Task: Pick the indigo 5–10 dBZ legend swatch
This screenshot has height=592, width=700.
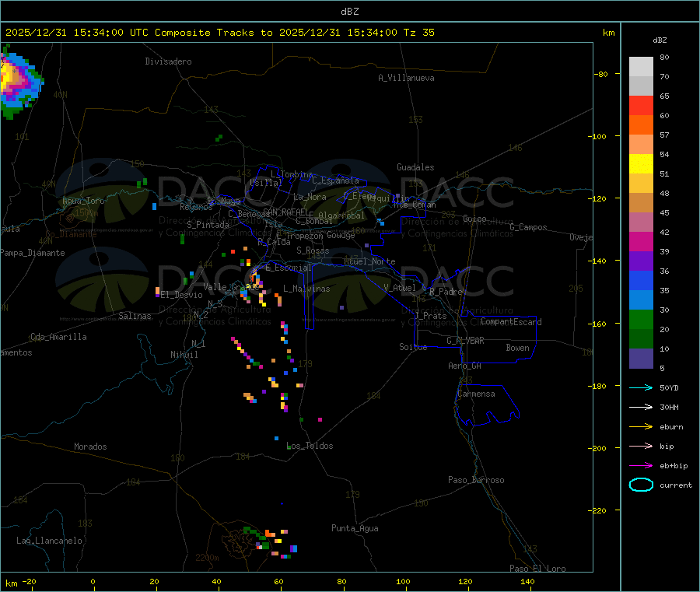Action: click(641, 359)
